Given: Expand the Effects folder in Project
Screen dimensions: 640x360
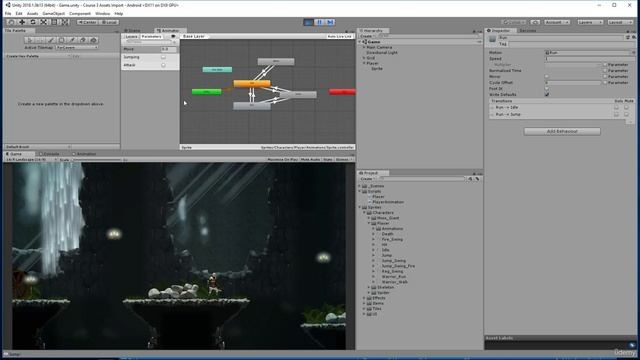Looking at the screenshot, I should pyautogui.click(x=364, y=298).
